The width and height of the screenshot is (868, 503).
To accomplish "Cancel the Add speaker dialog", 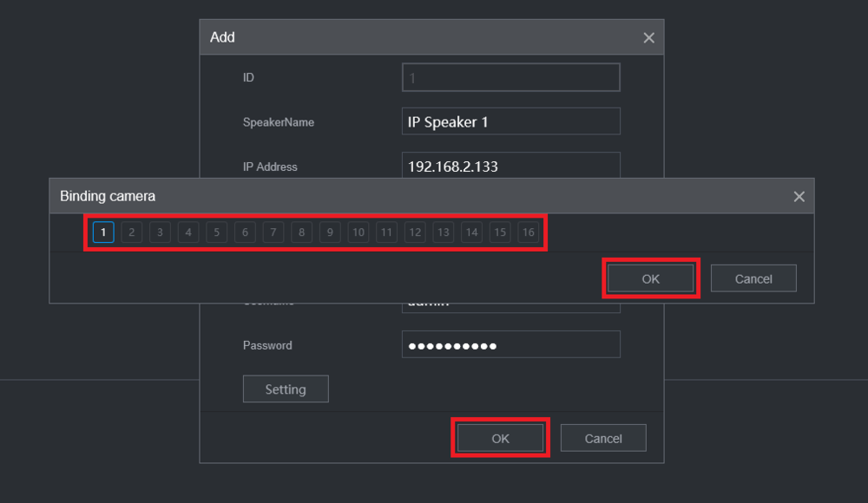I will (603, 437).
